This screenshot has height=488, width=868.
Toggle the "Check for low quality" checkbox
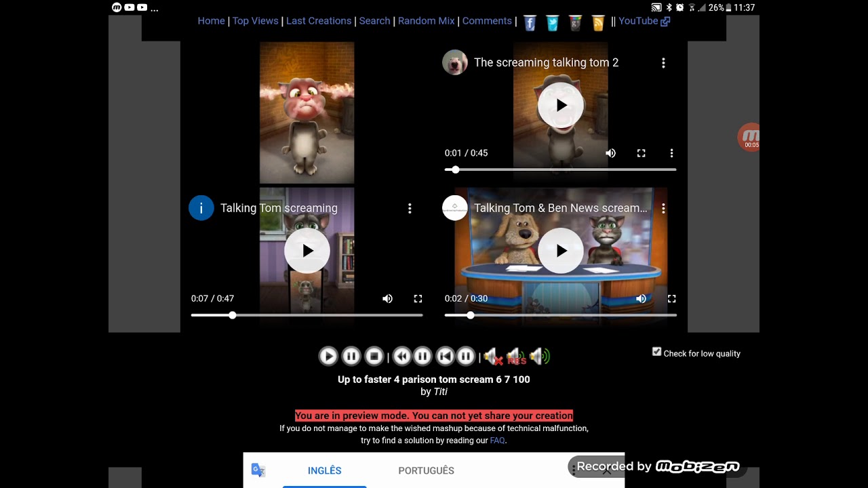pyautogui.click(x=656, y=352)
